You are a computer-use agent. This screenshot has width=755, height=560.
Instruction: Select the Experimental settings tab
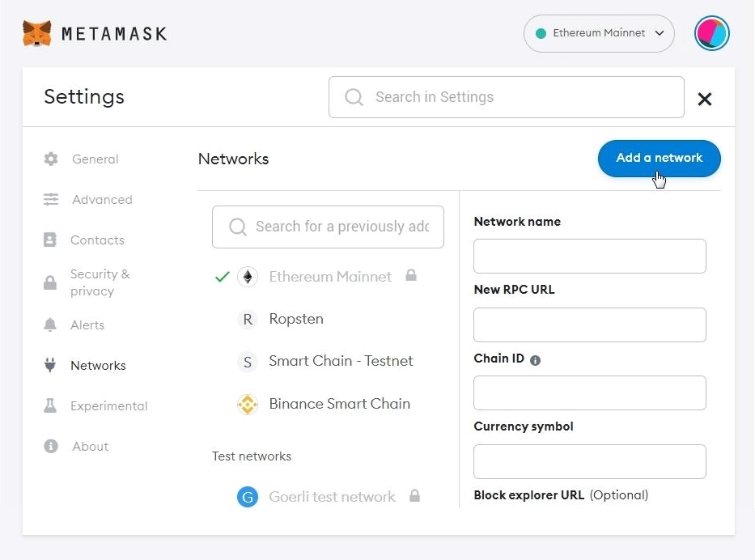click(x=108, y=406)
